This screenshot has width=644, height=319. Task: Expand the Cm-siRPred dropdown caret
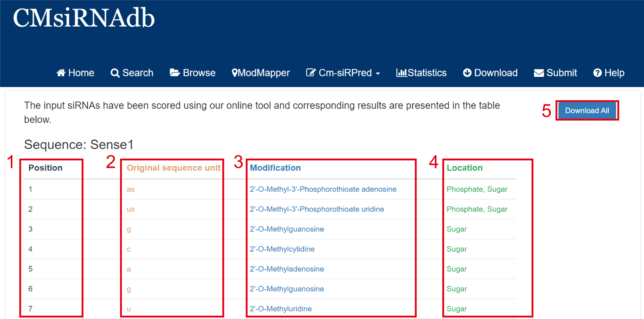point(378,73)
